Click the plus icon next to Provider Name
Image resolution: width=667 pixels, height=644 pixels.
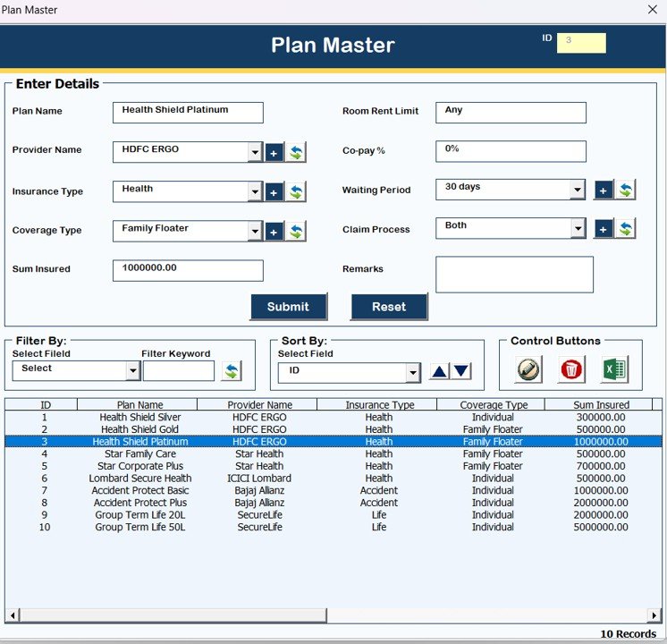pyautogui.click(x=274, y=153)
